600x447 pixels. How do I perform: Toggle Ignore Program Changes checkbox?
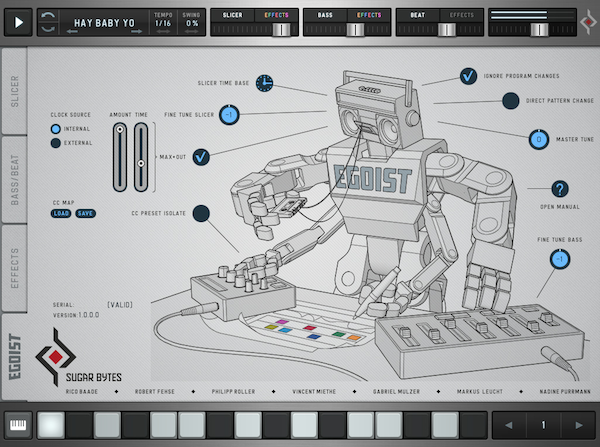click(468, 76)
